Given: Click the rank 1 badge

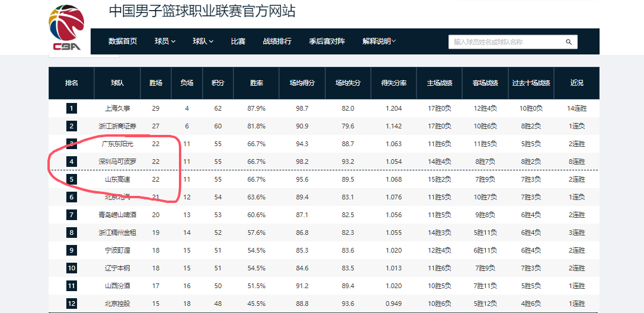Looking at the screenshot, I should coord(72,108).
